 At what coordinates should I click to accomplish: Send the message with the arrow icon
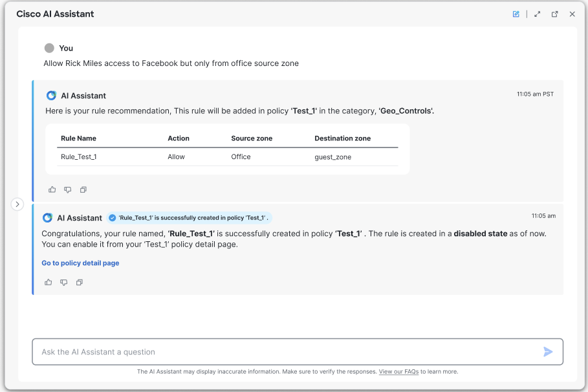pyautogui.click(x=548, y=351)
